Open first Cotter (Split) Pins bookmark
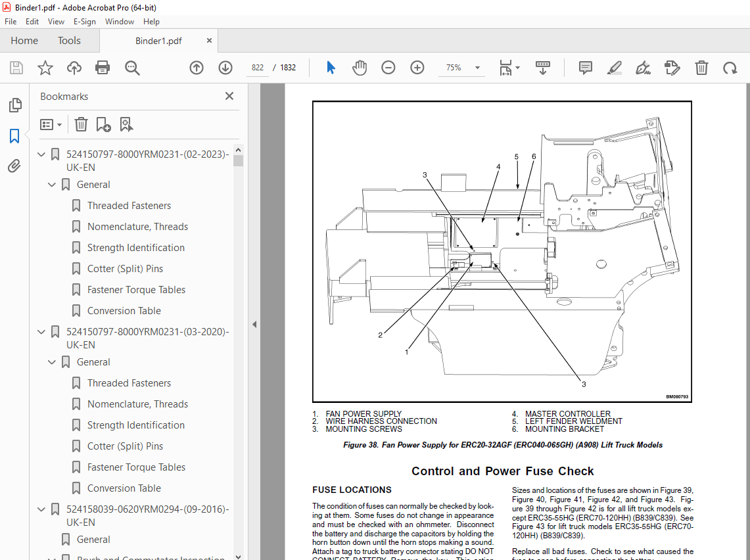The height and width of the screenshot is (560, 750). click(125, 269)
